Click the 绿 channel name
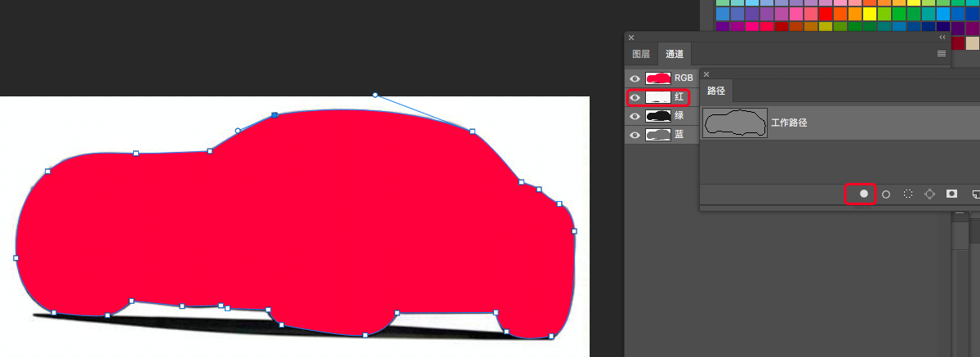The image size is (980, 357). point(679,116)
